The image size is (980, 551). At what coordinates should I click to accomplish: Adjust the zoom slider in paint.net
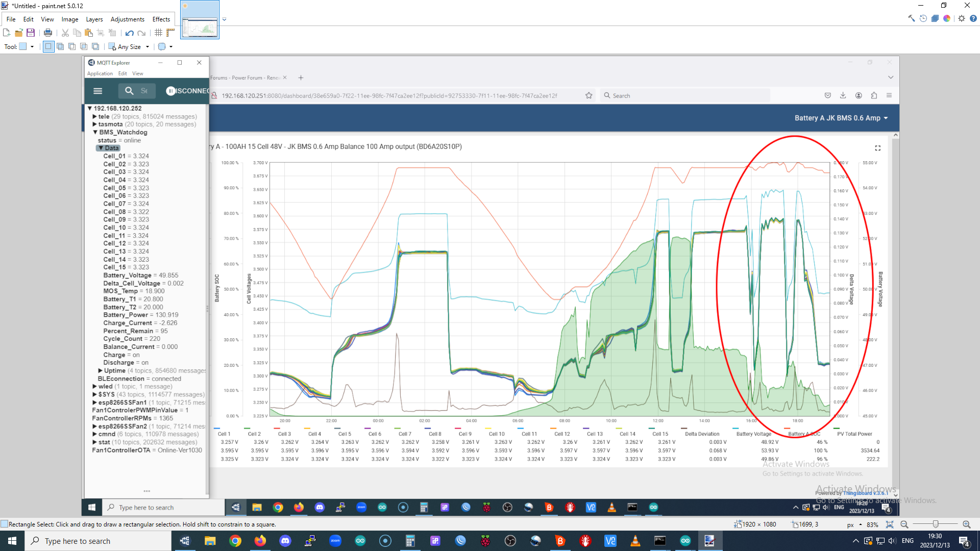(936, 524)
